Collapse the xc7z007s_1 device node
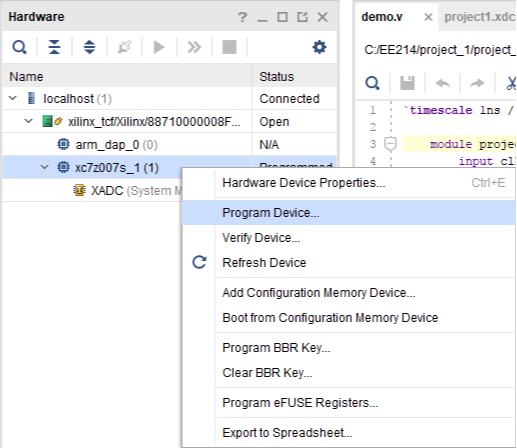The height and width of the screenshot is (448, 517). [x=44, y=167]
